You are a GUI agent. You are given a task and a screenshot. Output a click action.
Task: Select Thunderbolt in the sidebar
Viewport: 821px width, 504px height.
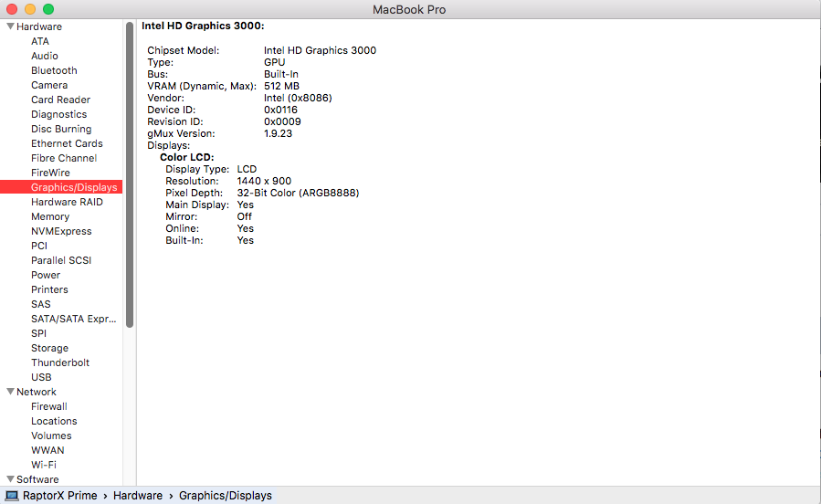click(x=60, y=362)
